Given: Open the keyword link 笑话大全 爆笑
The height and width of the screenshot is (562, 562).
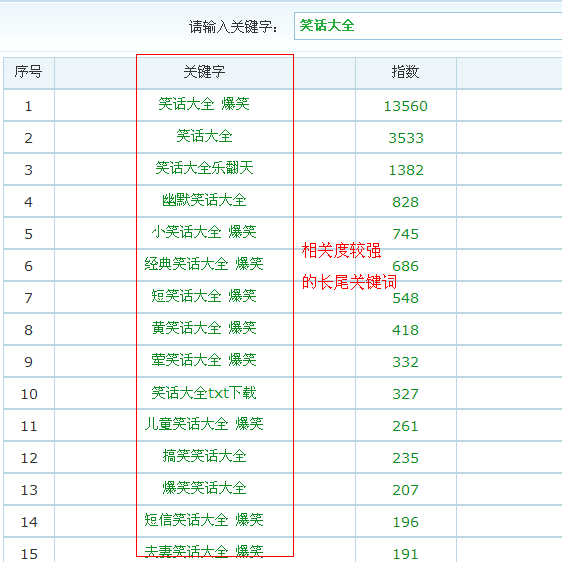Looking at the screenshot, I should (x=204, y=104).
